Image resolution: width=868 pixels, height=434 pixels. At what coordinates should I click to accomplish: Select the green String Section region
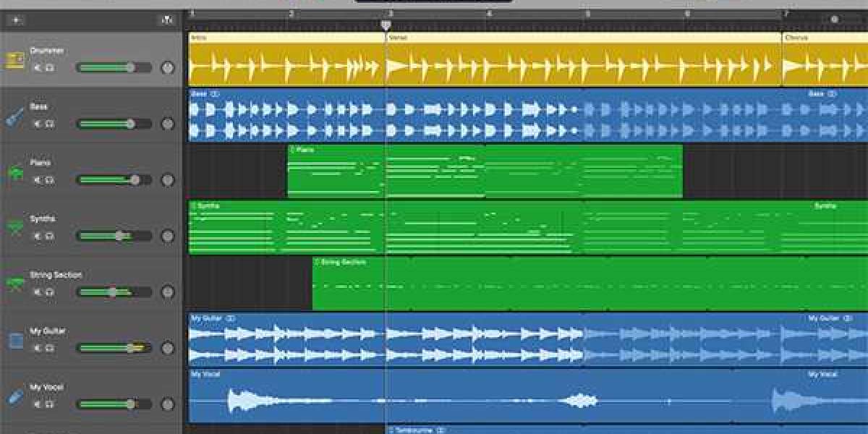coord(590,284)
